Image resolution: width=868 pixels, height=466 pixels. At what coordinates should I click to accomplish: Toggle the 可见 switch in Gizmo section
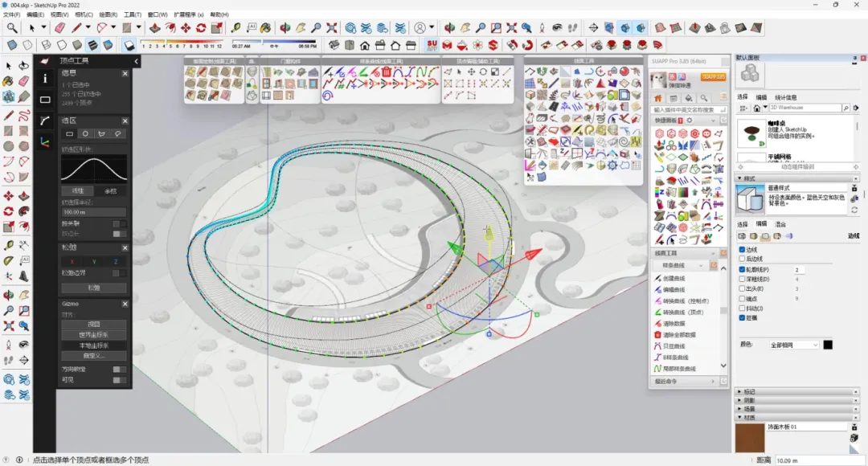(x=118, y=380)
